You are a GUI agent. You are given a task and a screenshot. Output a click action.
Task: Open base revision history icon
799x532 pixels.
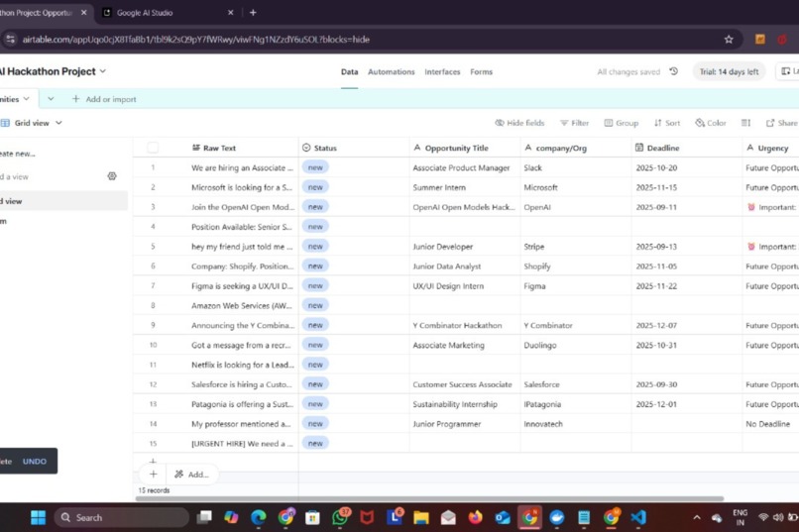pos(674,71)
